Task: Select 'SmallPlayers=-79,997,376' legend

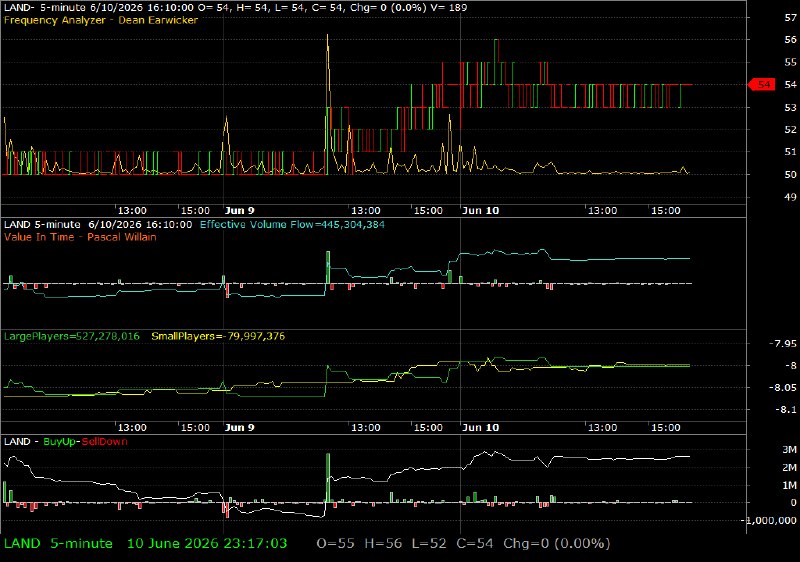Action: coord(218,337)
